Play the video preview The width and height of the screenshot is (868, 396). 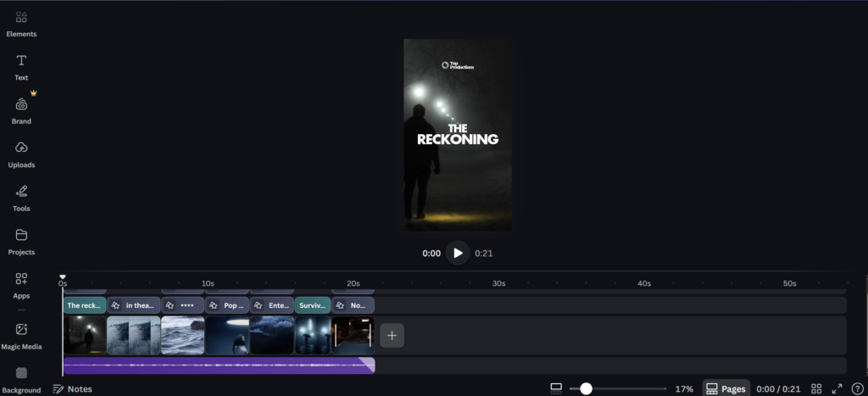click(458, 253)
